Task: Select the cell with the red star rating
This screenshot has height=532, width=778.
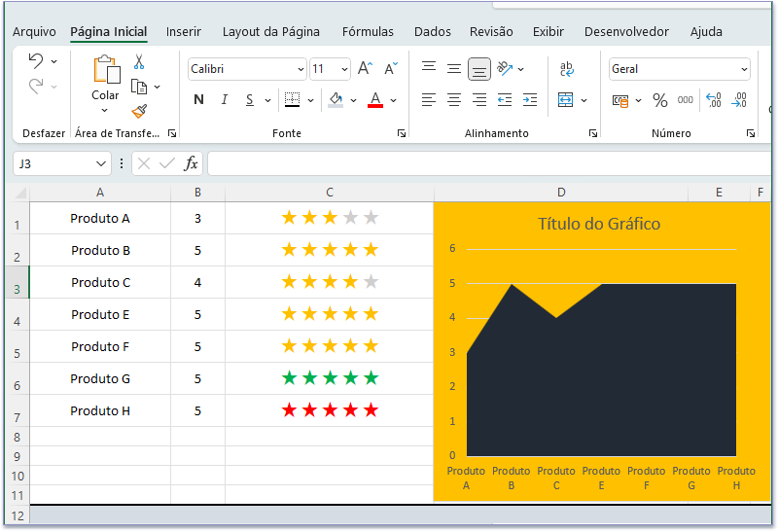Action: 330,410
